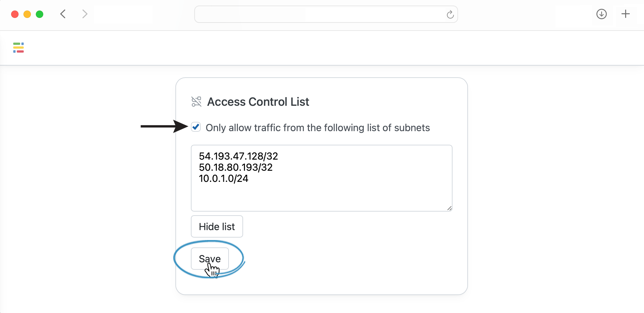Click the colored bars app logo
This screenshot has height=313, width=644.
(19, 48)
